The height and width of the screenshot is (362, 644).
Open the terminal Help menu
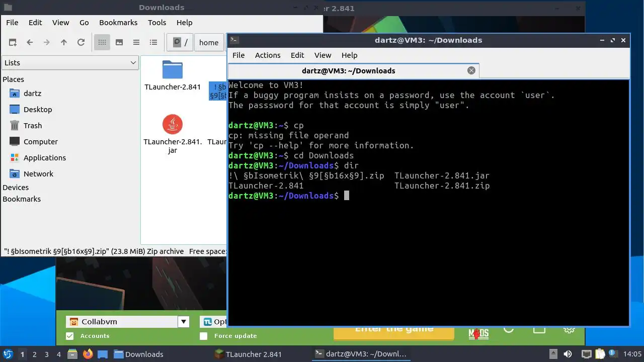point(350,55)
